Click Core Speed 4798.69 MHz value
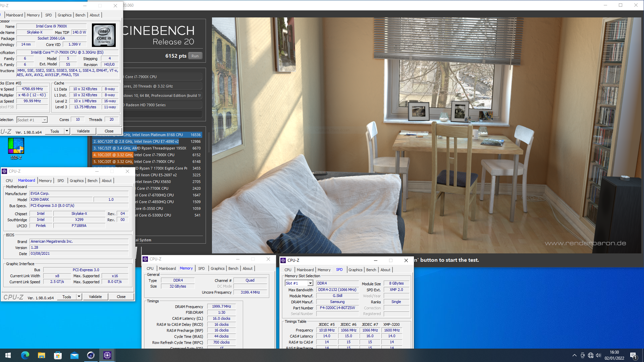 32,89
